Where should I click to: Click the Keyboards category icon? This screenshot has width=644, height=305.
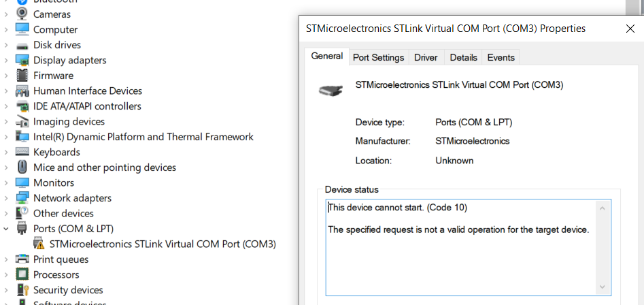(22, 152)
